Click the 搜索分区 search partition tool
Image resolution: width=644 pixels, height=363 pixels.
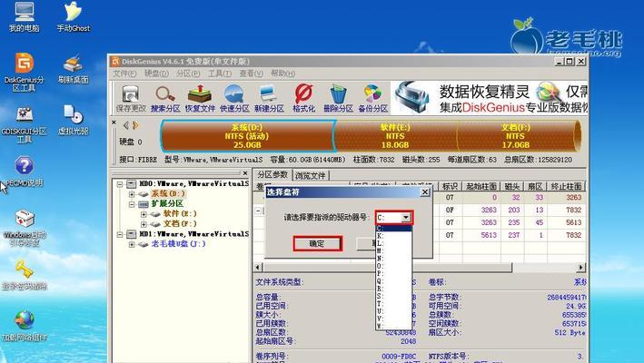(165, 98)
